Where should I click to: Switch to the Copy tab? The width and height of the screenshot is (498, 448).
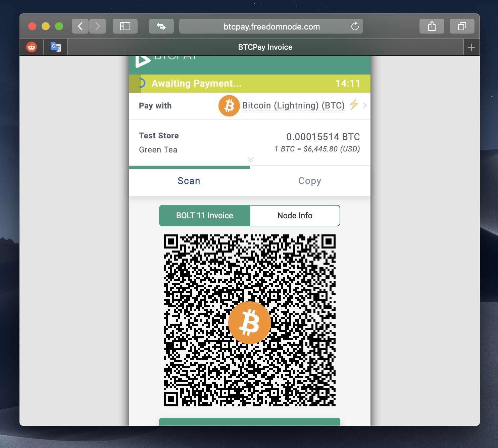click(310, 181)
